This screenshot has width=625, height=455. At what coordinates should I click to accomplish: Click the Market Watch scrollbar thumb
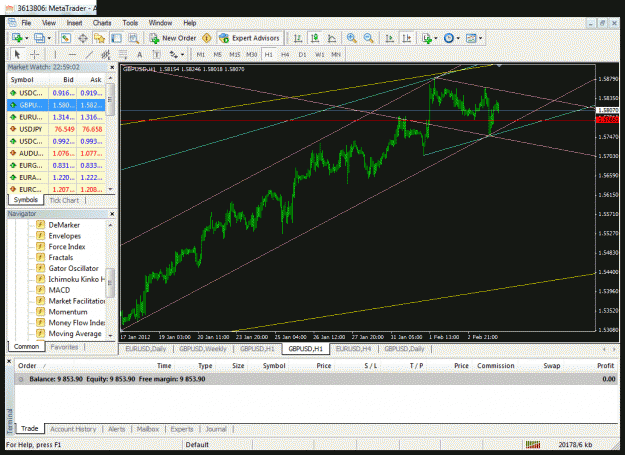coord(110,100)
